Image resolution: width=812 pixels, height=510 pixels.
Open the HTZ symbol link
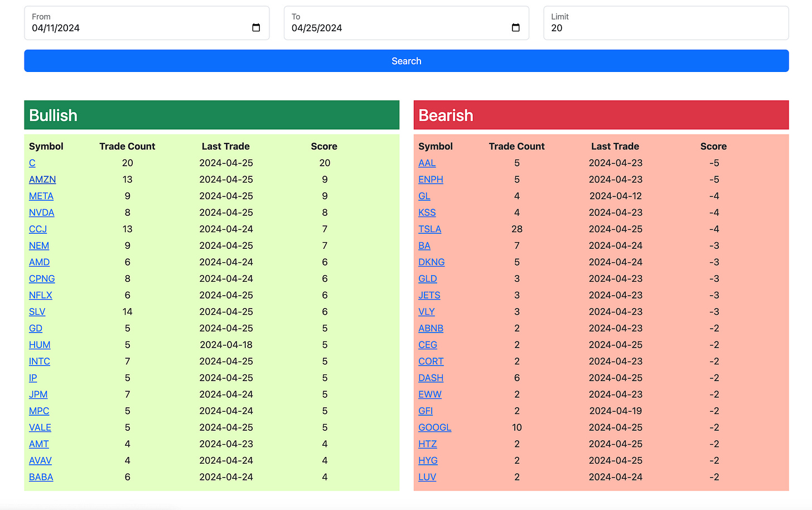point(428,444)
